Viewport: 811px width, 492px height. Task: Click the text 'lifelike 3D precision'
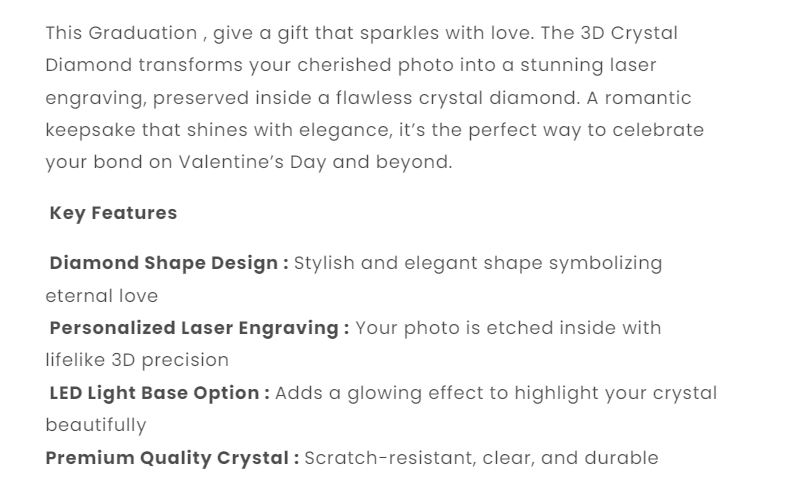point(137,360)
